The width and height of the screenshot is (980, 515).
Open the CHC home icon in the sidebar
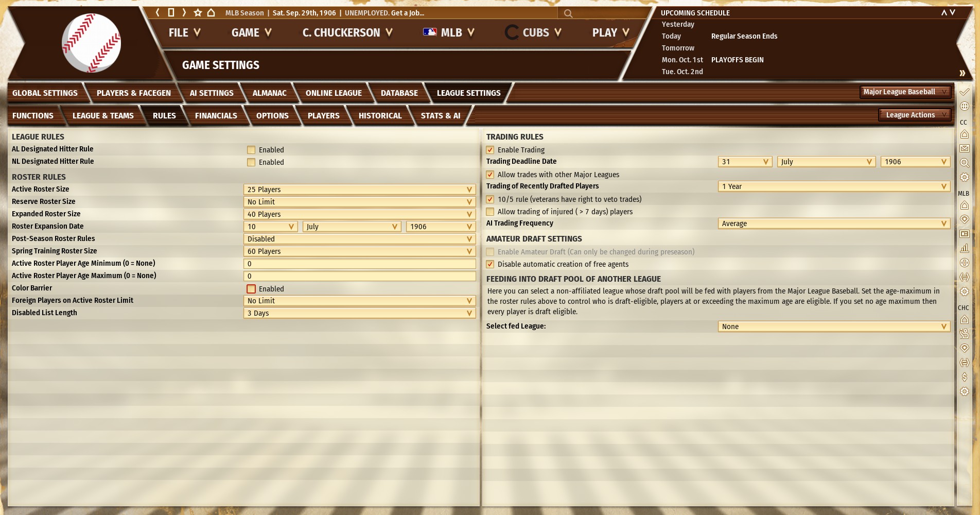(965, 320)
